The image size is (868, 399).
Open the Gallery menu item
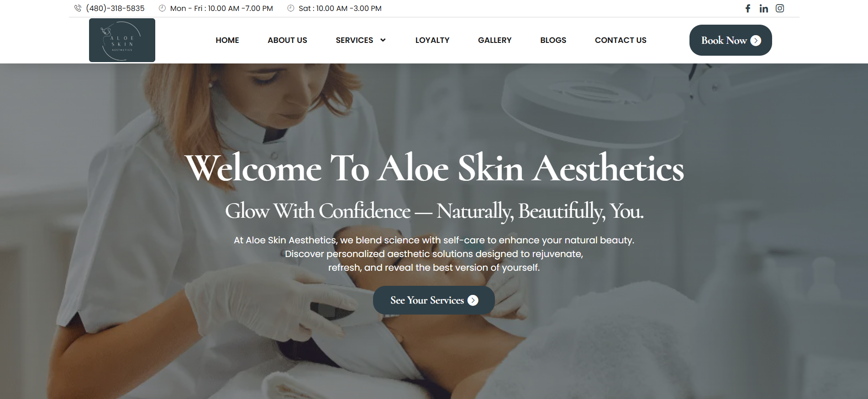(x=494, y=40)
